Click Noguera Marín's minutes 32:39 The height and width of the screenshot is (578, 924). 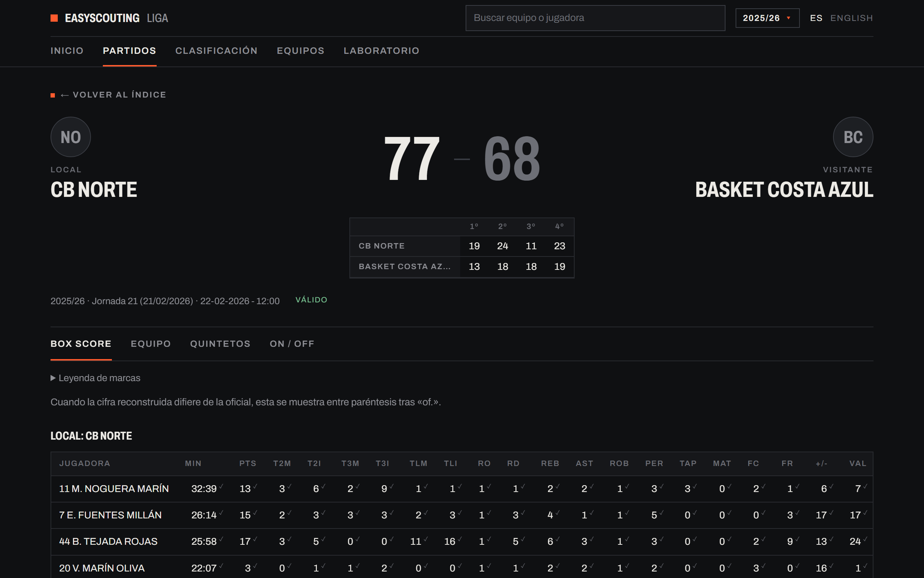(204, 488)
